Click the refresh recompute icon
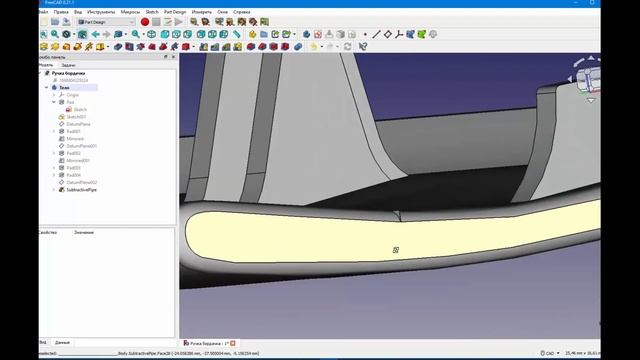Image resolution: width=640 pixels, height=360 pixels. coord(347,47)
